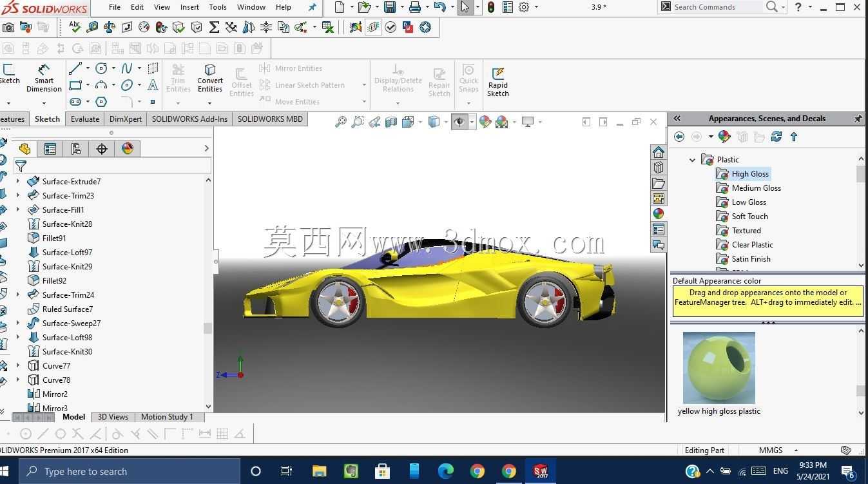
Task: Refresh the Appearances panel
Action: 776,137
